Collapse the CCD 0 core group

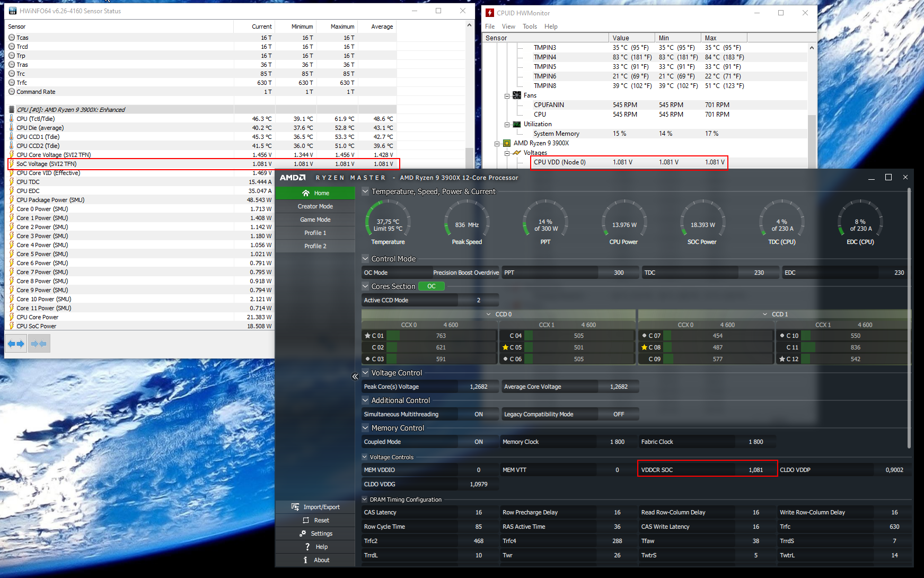(489, 314)
